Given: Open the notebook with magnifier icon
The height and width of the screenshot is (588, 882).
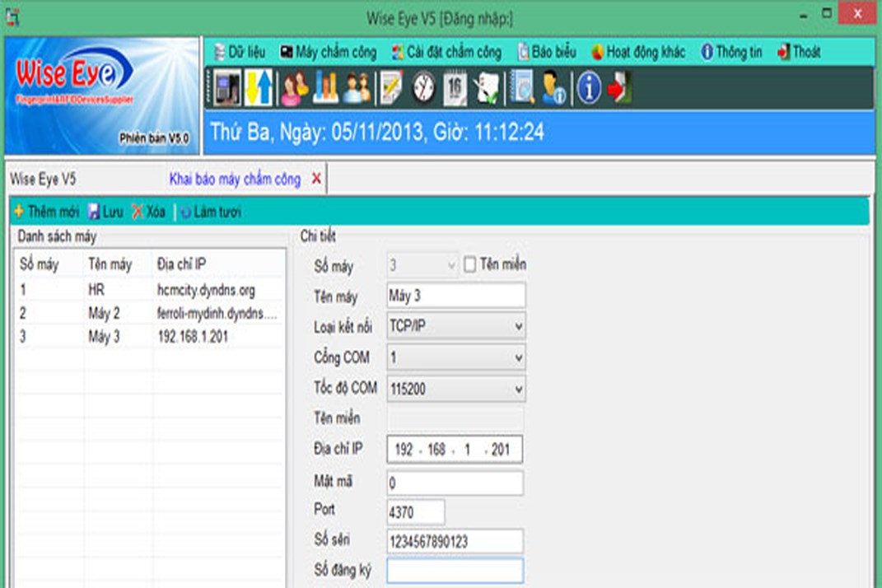Looking at the screenshot, I should [x=522, y=88].
